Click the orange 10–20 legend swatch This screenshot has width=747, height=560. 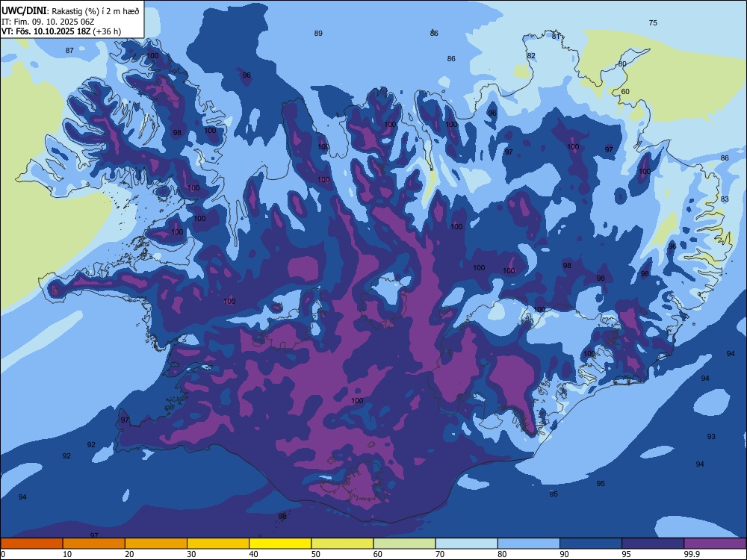coord(94,544)
